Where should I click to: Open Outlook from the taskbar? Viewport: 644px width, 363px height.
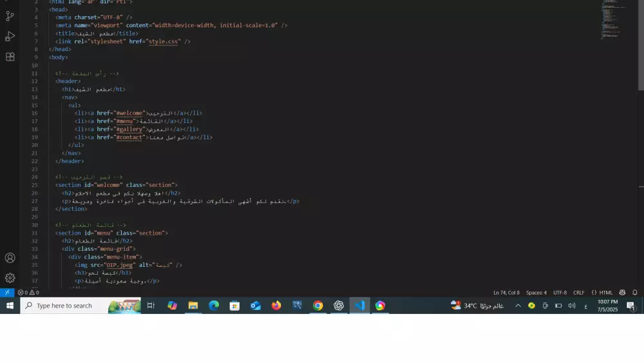[x=256, y=306]
